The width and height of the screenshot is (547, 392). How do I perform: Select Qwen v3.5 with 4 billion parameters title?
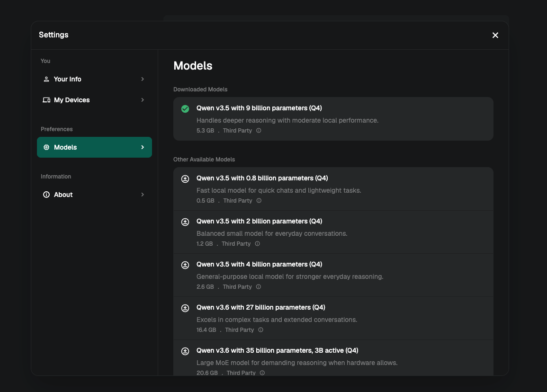(x=259, y=264)
